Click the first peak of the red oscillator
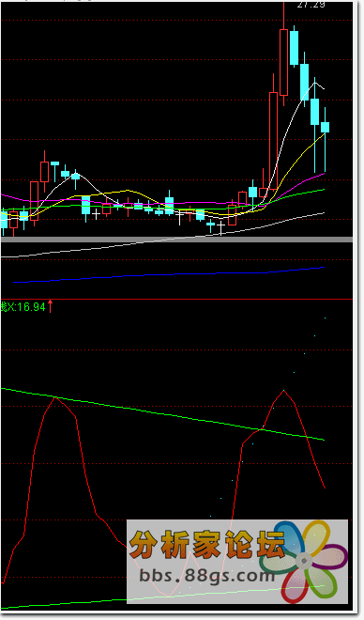 tap(55, 397)
